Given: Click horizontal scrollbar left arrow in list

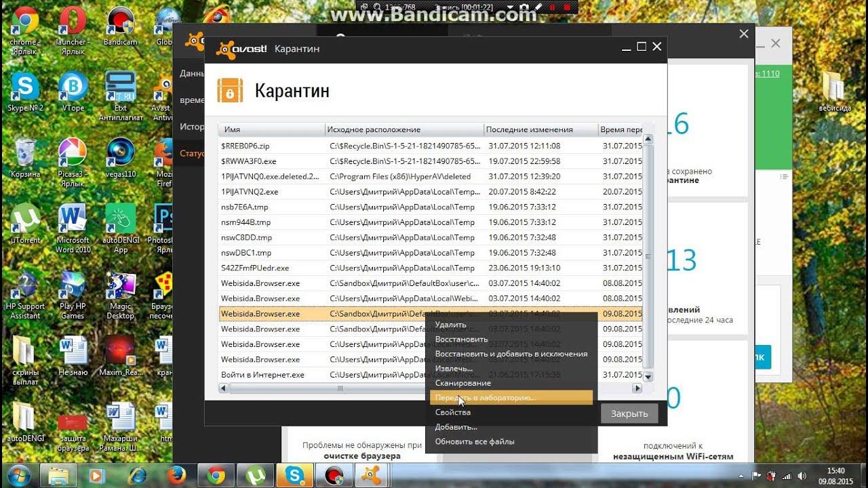Looking at the screenshot, I should pyautogui.click(x=224, y=388).
